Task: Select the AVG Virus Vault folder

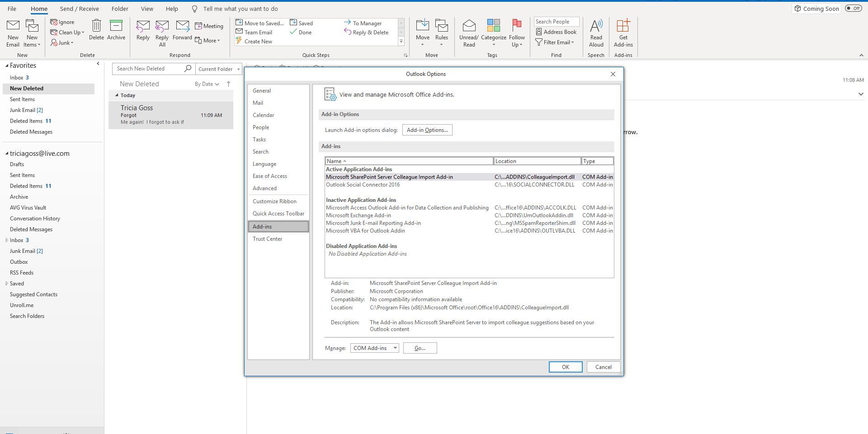Action: (28, 208)
